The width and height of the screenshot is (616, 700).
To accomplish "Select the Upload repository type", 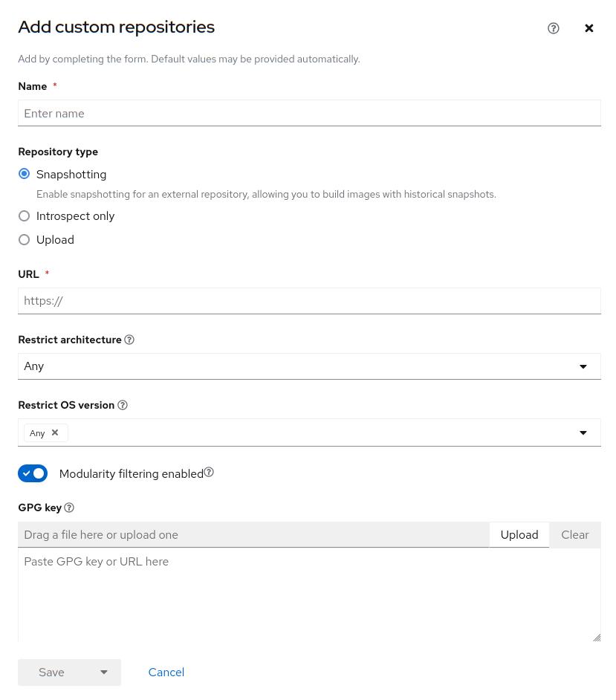I will [25, 240].
